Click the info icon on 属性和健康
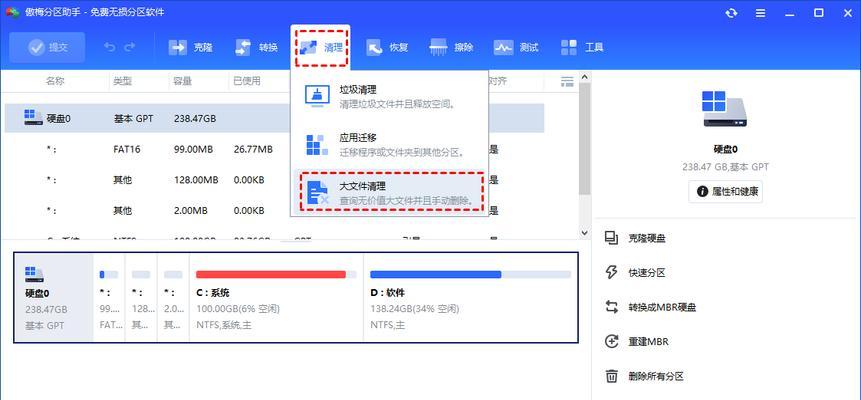The width and height of the screenshot is (861, 400). [x=702, y=191]
